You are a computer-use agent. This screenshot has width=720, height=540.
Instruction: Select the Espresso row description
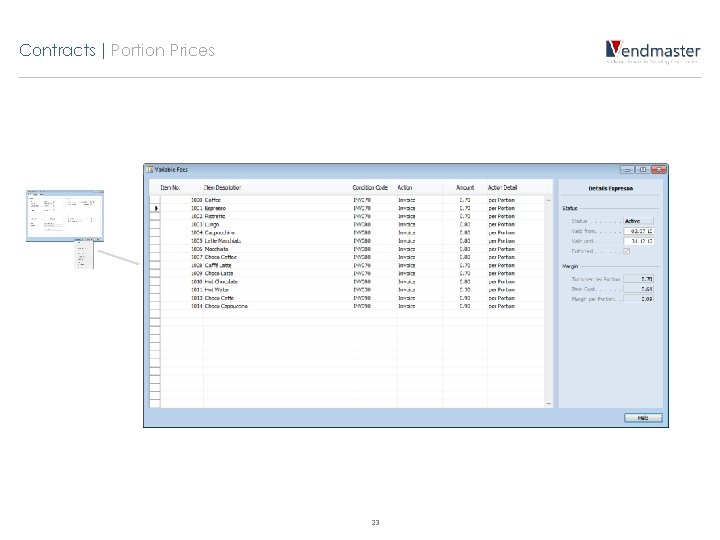[215, 208]
